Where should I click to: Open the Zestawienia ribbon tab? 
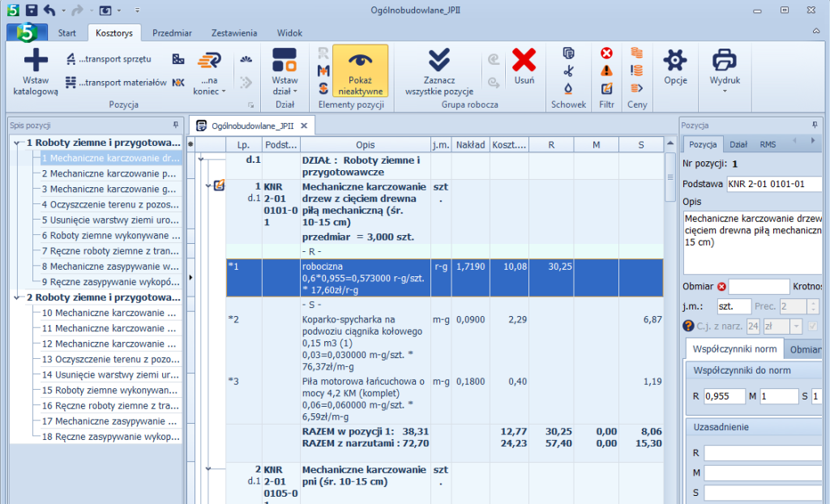pyautogui.click(x=234, y=33)
